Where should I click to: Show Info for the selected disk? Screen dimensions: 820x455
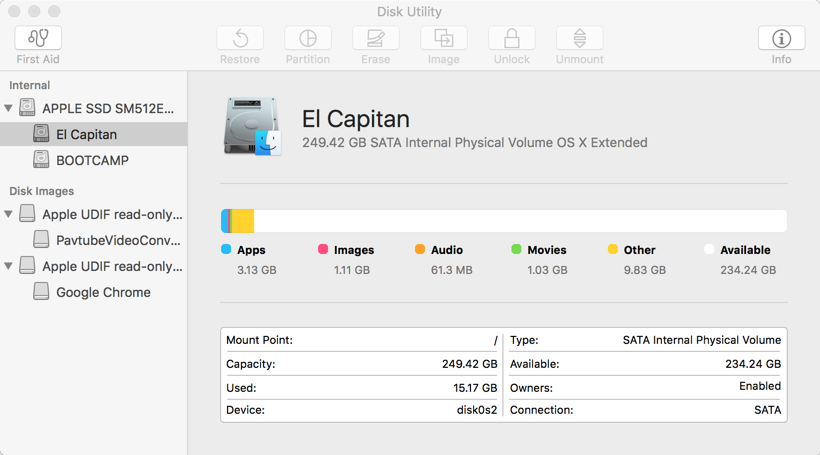click(781, 39)
